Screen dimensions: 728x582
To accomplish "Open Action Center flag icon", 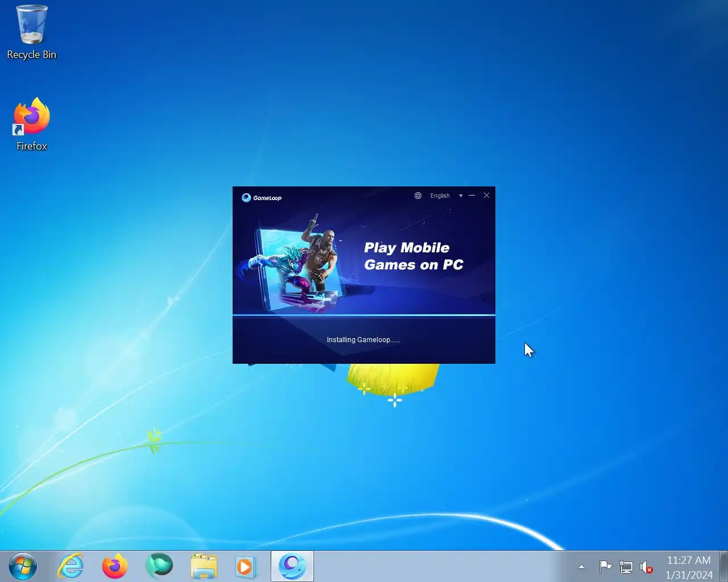I will (x=605, y=567).
